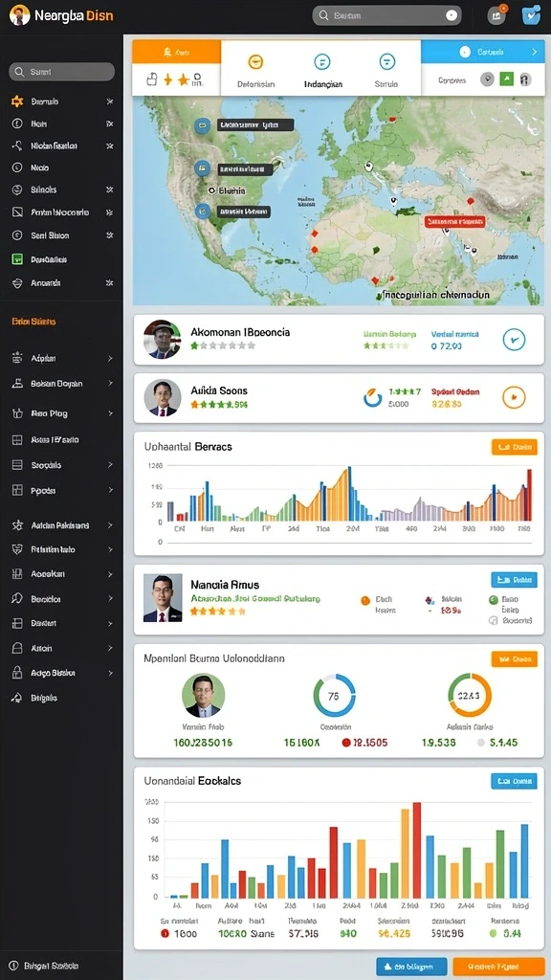The width and height of the screenshot is (551, 980).
Task: Open notifications icon with orange badge
Action: 496,15
